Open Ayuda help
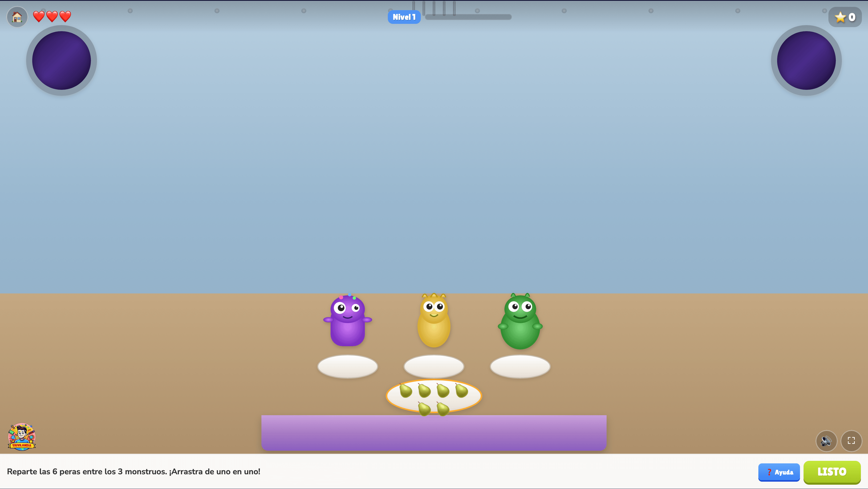 [x=779, y=472]
